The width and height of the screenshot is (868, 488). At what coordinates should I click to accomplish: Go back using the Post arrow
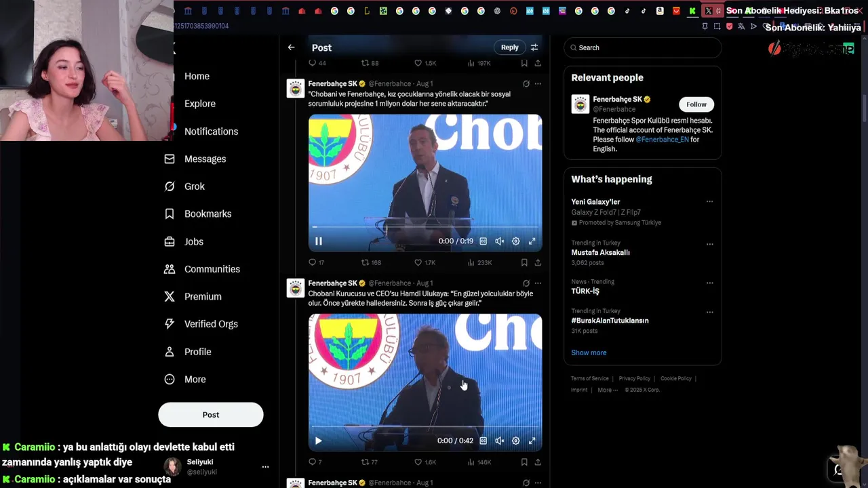[x=291, y=47]
